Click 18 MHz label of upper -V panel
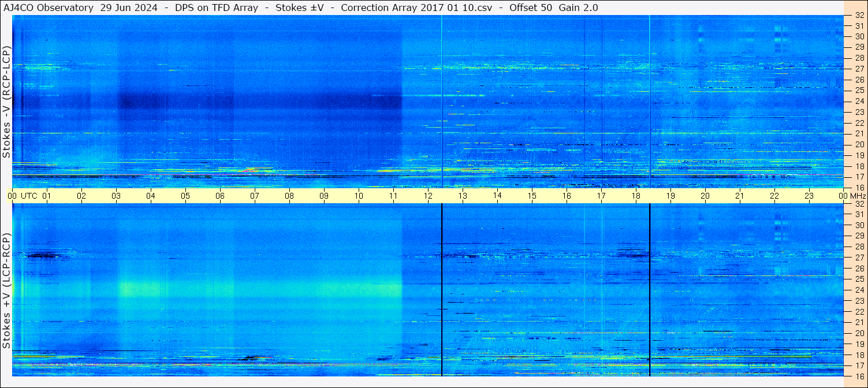The height and width of the screenshot is (388, 868). 859,166
